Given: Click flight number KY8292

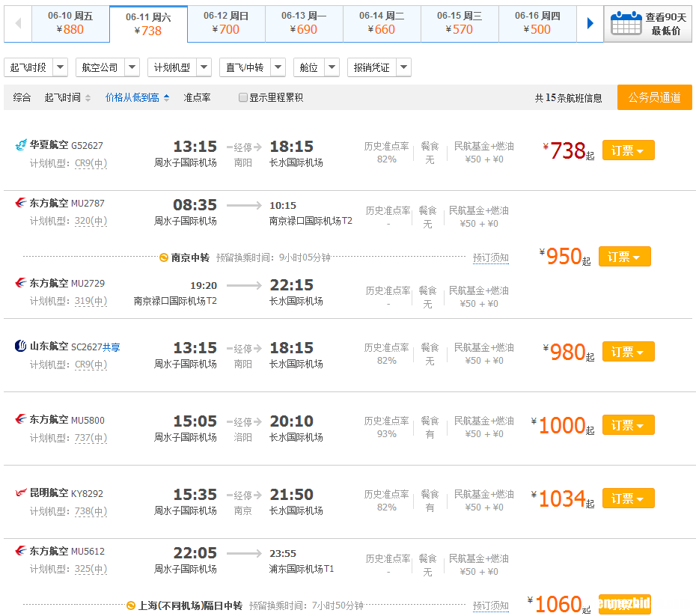Looking at the screenshot, I should (x=87, y=493).
